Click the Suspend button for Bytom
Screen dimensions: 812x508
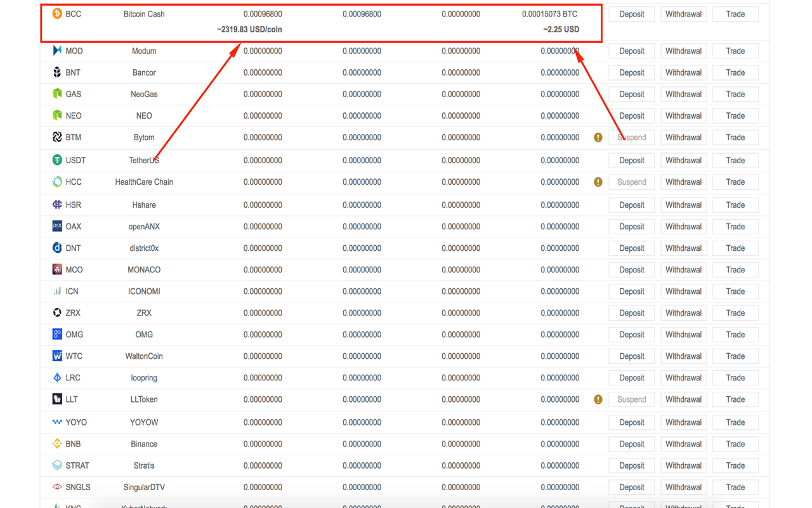[x=631, y=137]
